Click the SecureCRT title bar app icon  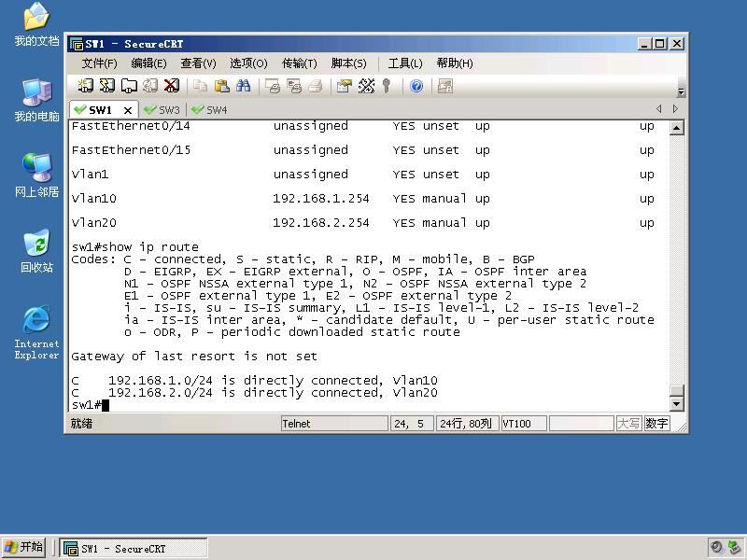(77, 44)
